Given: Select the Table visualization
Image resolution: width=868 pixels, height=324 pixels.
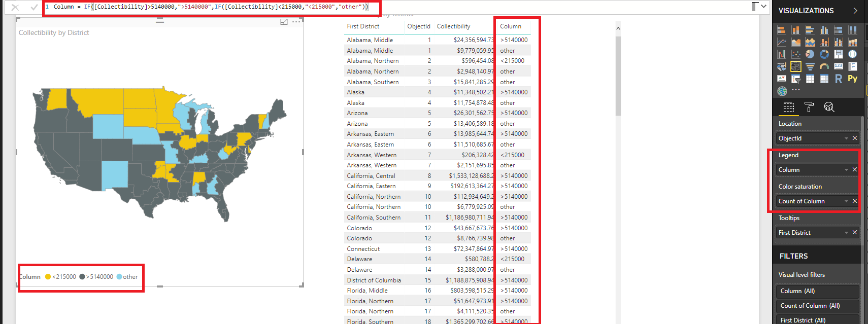Looking at the screenshot, I should point(810,79).
